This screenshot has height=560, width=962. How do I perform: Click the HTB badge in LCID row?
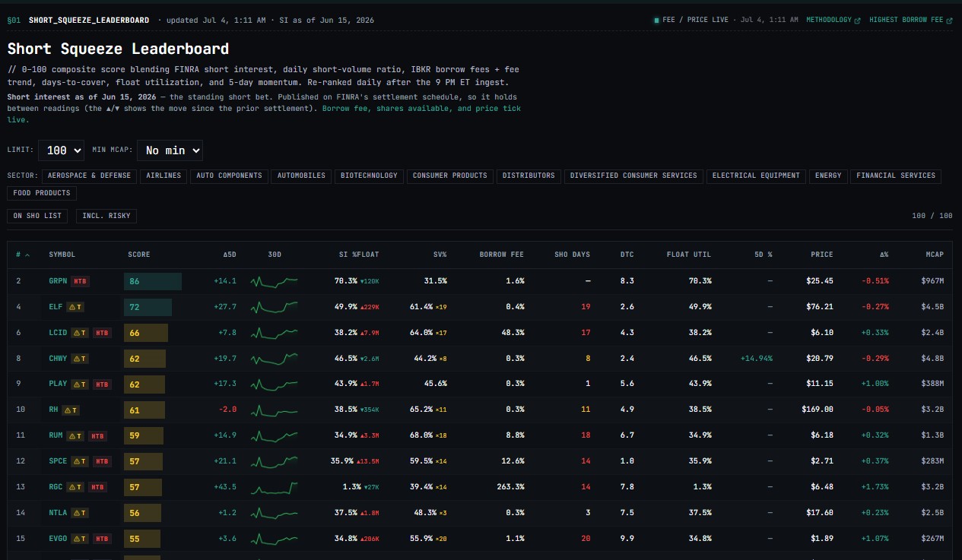[x=103, y=333]
